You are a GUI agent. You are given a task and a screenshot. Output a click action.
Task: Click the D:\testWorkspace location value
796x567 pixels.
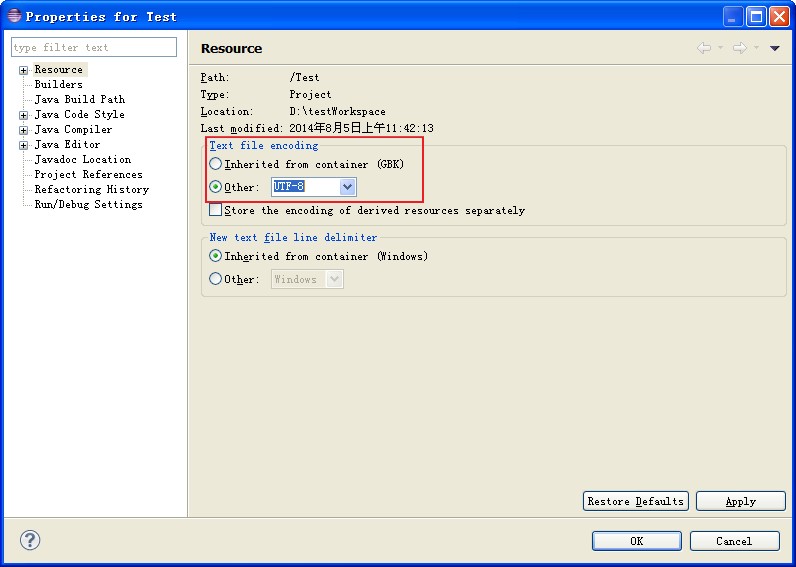[337, 111]
